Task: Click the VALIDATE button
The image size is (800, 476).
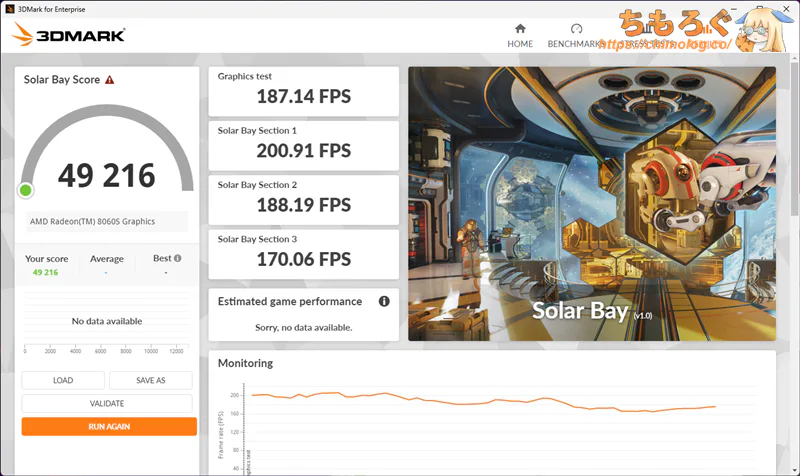Action: pos(107,403)
